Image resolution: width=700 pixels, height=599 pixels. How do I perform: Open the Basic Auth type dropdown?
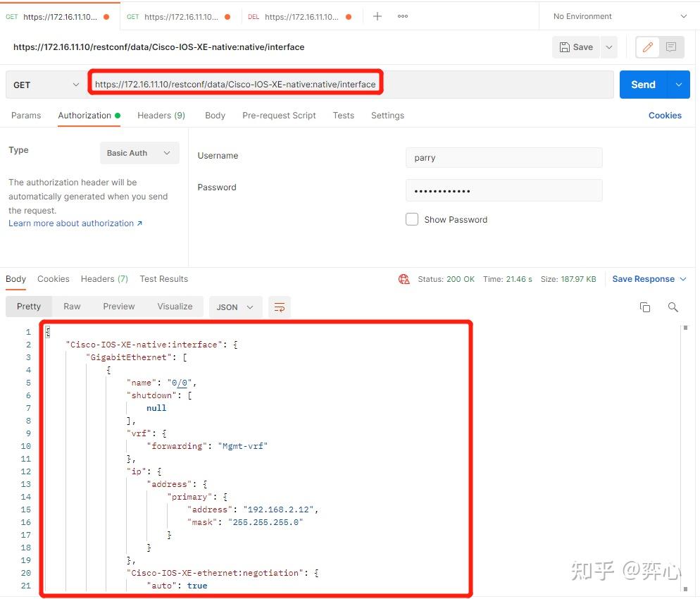[139, 152]
